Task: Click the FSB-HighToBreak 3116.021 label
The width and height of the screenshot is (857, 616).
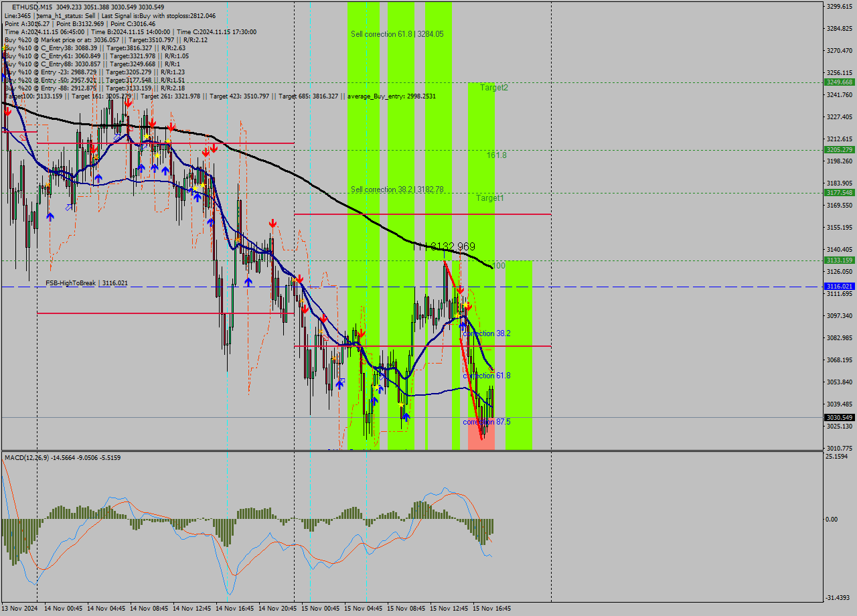Action: point(86,283)
